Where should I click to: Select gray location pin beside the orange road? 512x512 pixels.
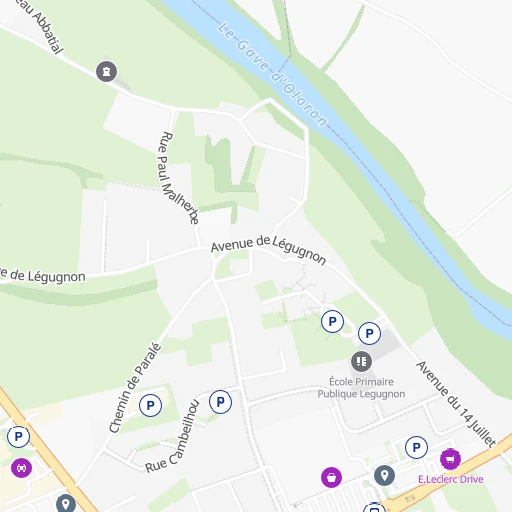tap(66, 504)
